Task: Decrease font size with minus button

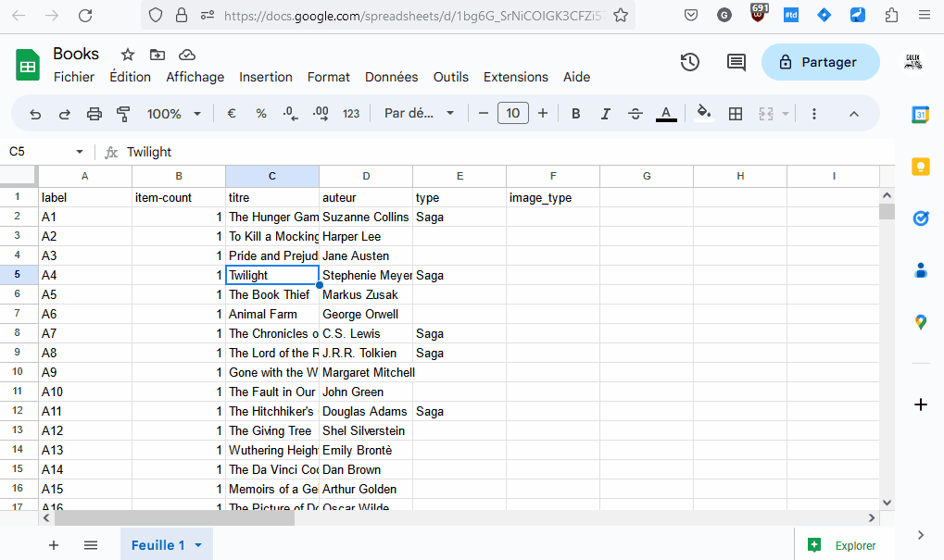Action: [483, 113]
